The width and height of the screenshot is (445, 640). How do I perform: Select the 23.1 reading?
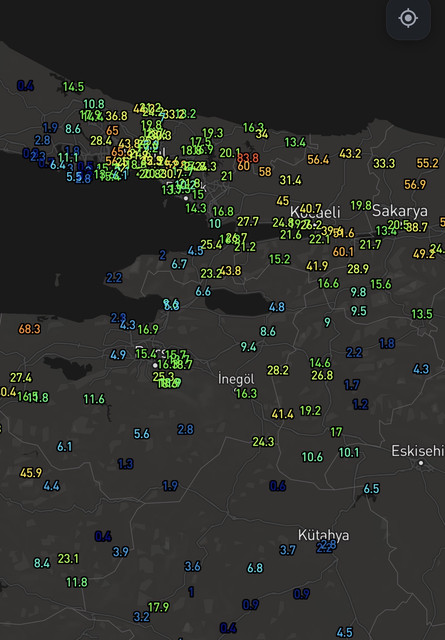tap(68, 559)
